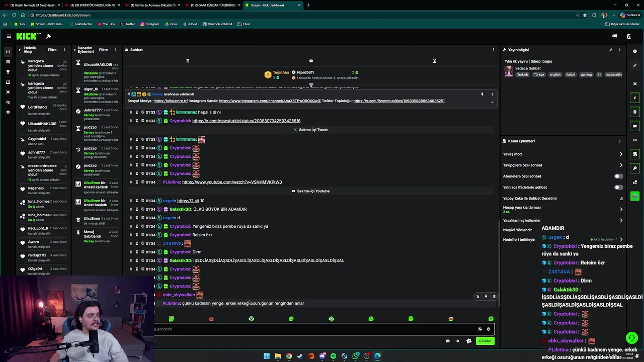Open WhatsApp from the taskbar

pos(355,356)
